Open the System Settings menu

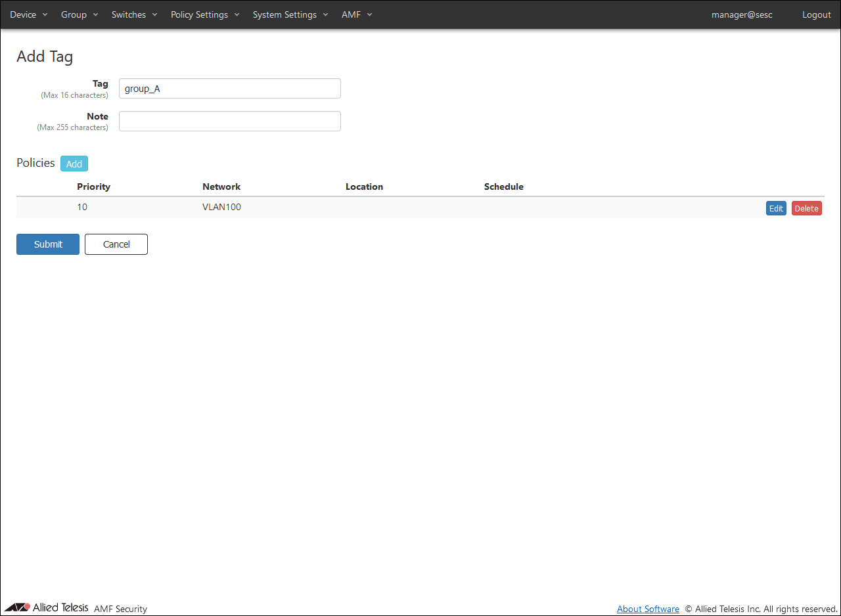pyautogui.click(x=290, y=14)
